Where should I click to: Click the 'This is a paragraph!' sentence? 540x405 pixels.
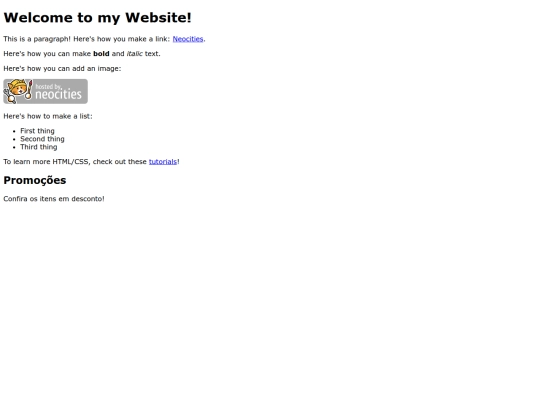[x=37, y=39]
